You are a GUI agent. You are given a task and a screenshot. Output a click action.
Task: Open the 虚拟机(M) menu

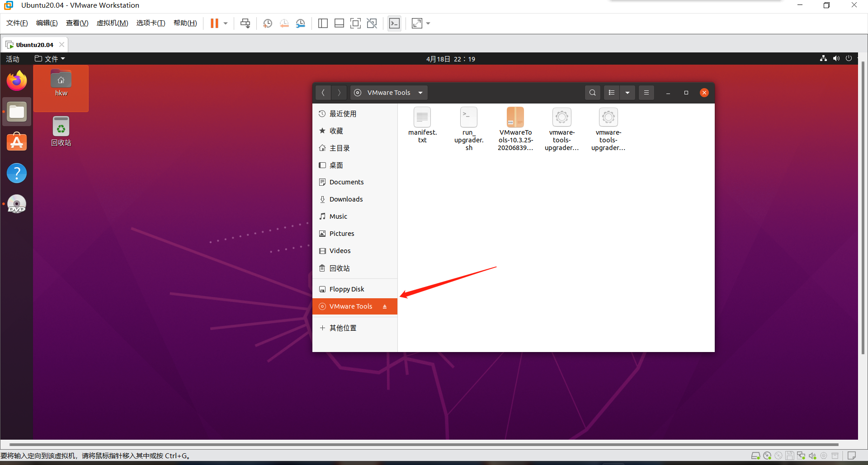tap(112, 23)
